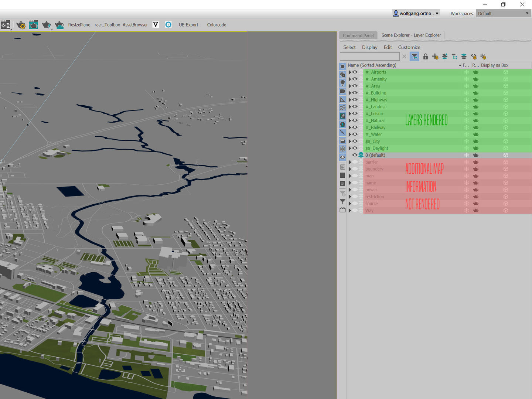Screen dimensions: 532x399
Task: Click the sort by hierarchy icon
Action: (x=454, y=57)
